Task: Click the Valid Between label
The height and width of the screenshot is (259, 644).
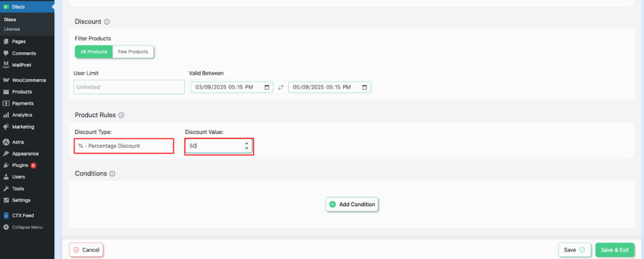Action: (x=206, y=73)
